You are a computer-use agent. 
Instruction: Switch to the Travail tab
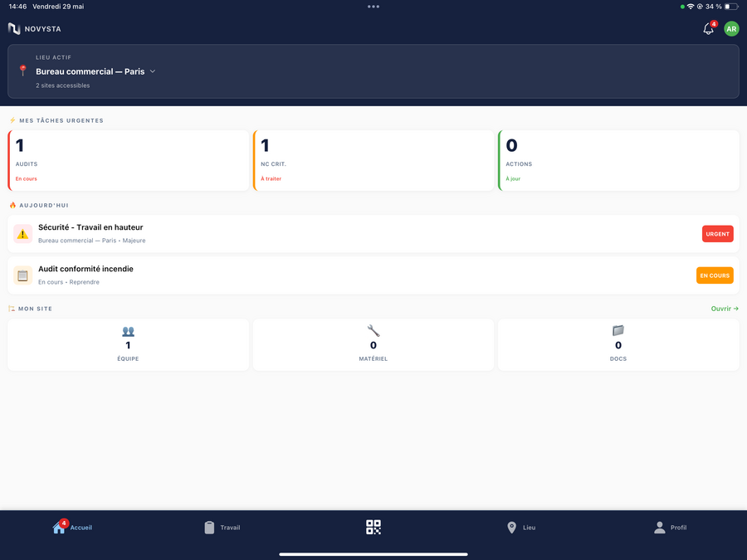click(222, 527)
